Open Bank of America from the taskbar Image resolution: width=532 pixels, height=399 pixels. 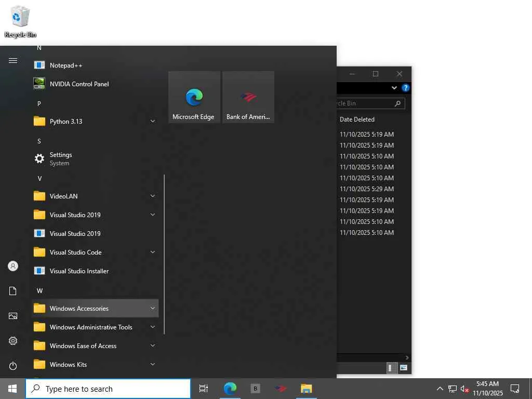pyautogui.click(x=281, y=389)
